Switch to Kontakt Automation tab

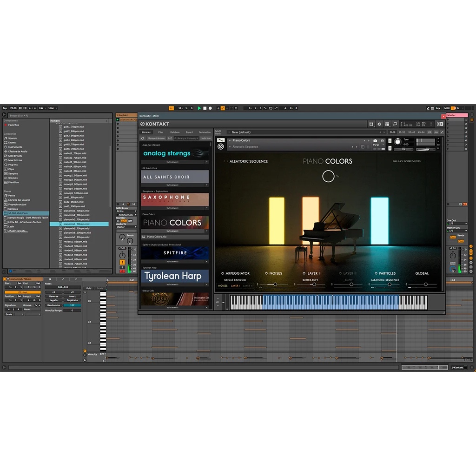click(x=205, y=132)
